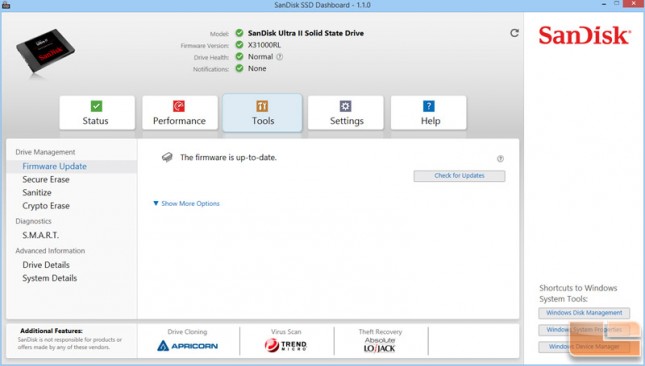Switch to the Status tab
The height and width of the screenshot is (366, 645).
tap(97, 113)
